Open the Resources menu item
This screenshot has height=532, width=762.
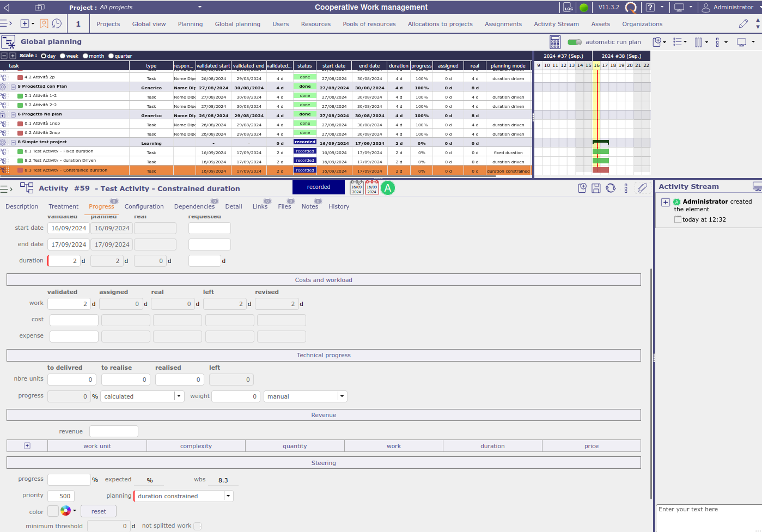[x=315, y=24]
